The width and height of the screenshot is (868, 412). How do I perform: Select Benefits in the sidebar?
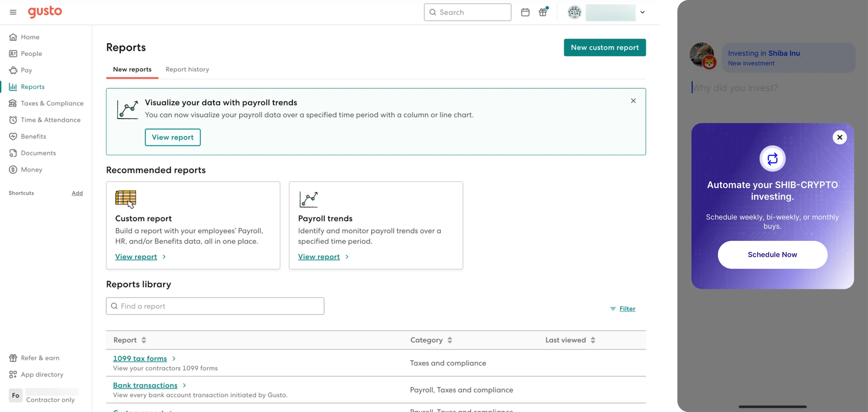point(33,136)
